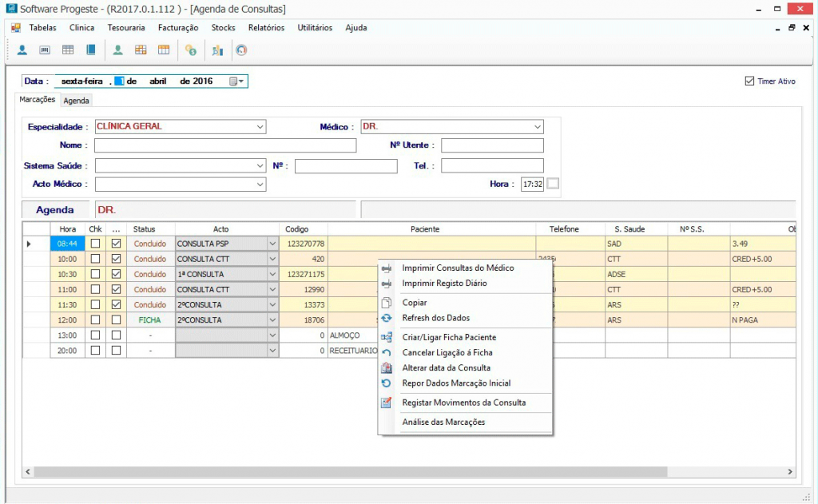Click the green person toolbar icon

(x=118, y=50)
